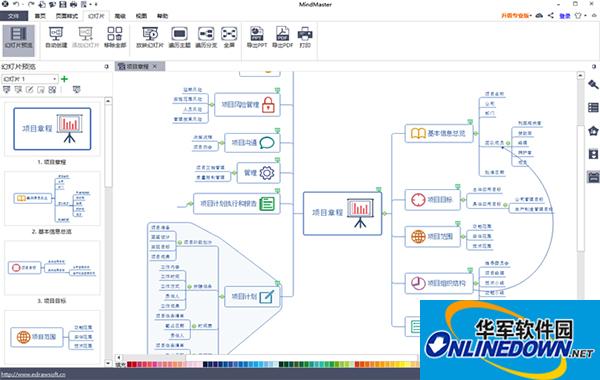
Task: Open the 幻灯片 1 dropdown
Action: pos(30,79)
